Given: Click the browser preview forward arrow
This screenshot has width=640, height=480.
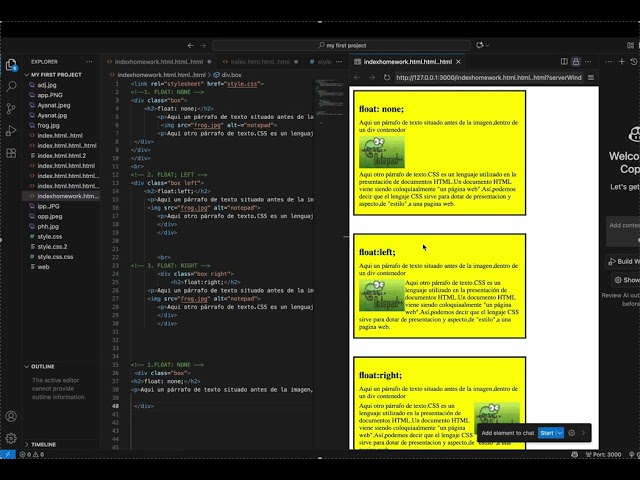Looking at the screenshot, I should [371, 77].
